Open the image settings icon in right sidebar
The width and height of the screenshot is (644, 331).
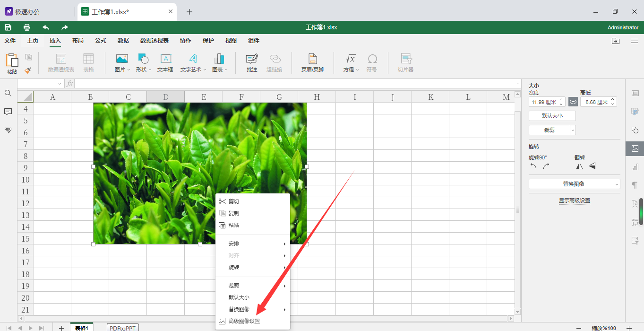coord(635,148)
